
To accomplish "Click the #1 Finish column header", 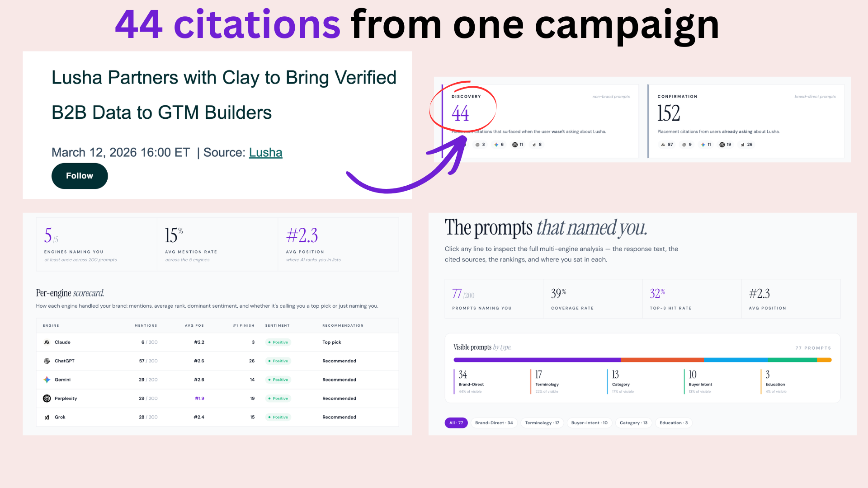I will (244, 326).
